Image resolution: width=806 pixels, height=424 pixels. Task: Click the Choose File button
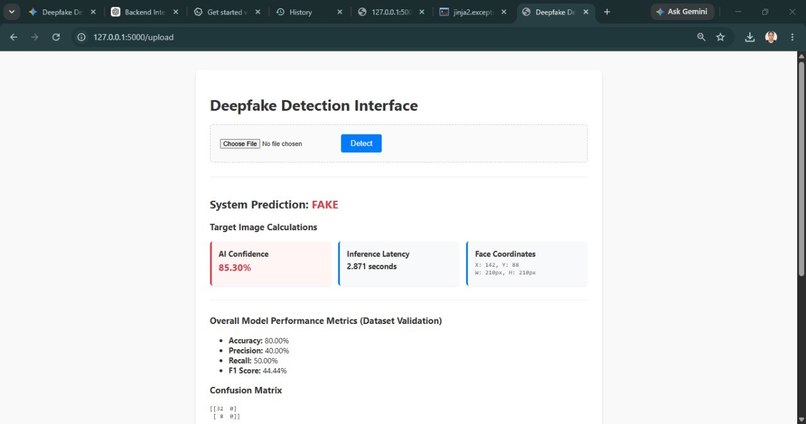(240, 144)
